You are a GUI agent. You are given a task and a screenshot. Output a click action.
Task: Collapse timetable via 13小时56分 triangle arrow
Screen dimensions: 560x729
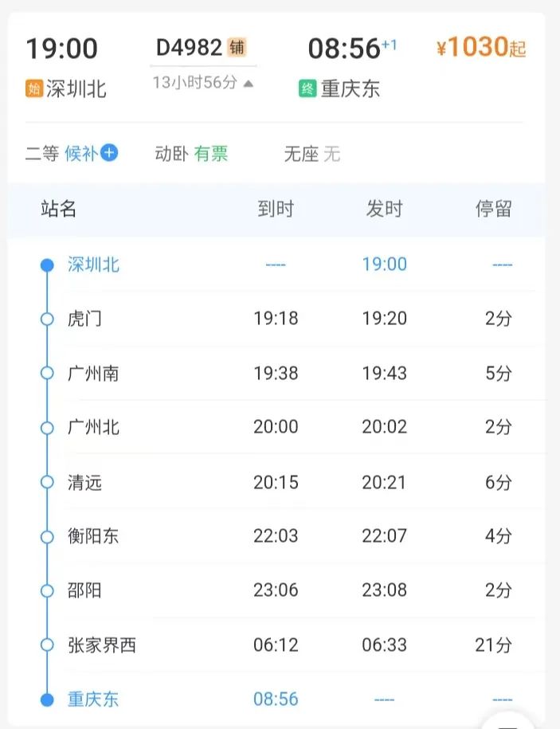[x=249, y=84]
